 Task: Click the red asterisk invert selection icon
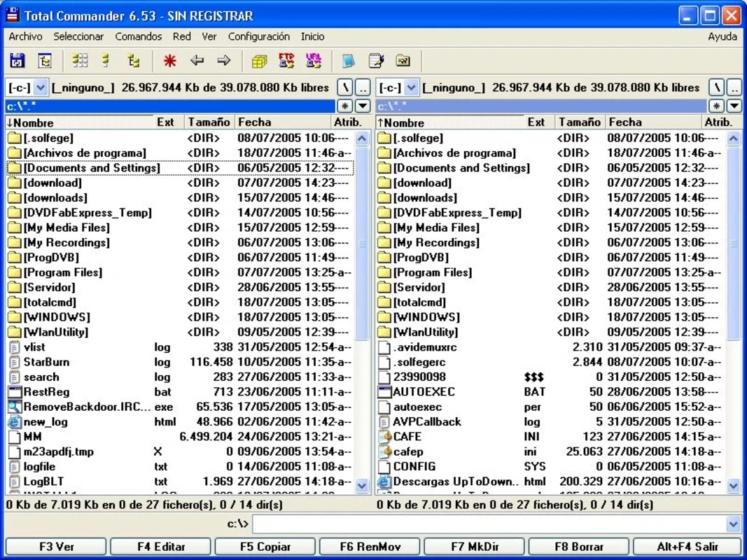pos(169,62)
